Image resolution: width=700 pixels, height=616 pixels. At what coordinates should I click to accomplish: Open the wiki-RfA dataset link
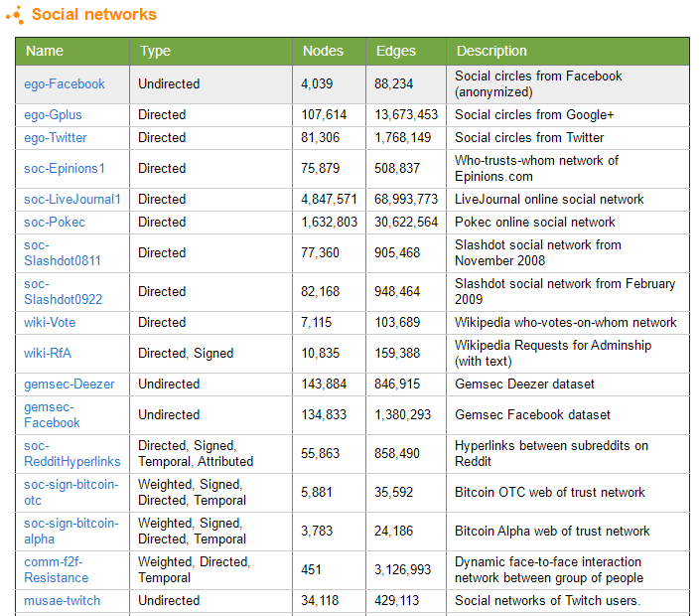(x=48, y=354)
